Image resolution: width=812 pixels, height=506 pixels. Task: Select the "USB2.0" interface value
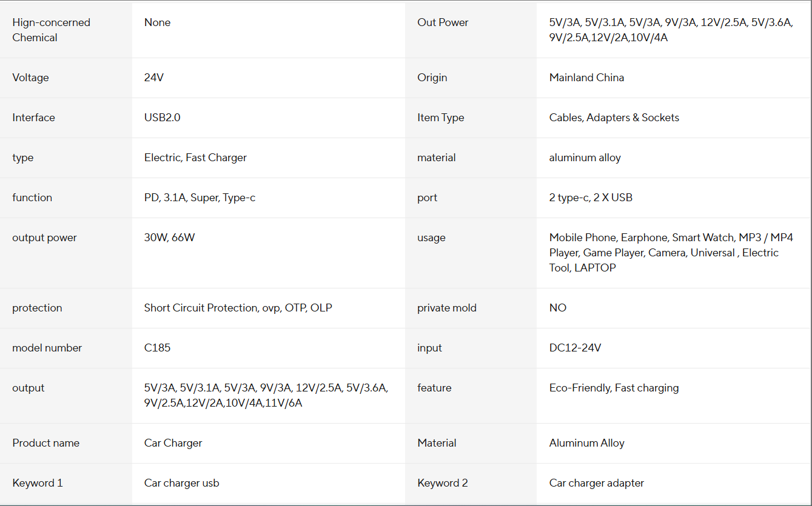coord(162,118)
